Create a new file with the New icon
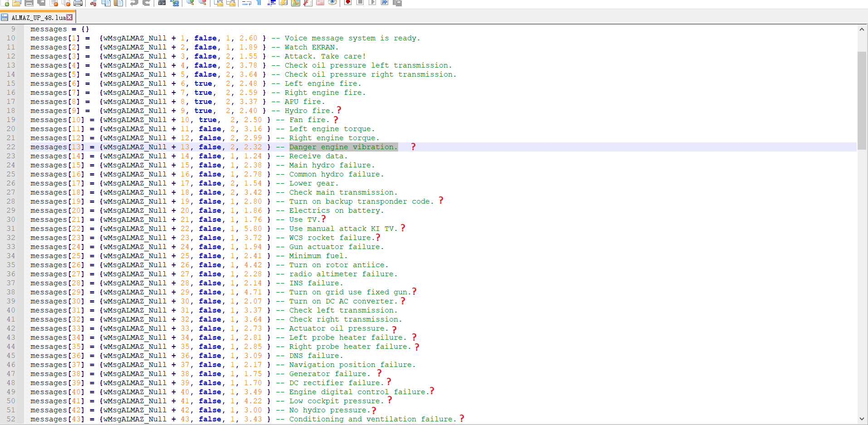868x425 pixels. pyautogui.click(x=5, y=3)
